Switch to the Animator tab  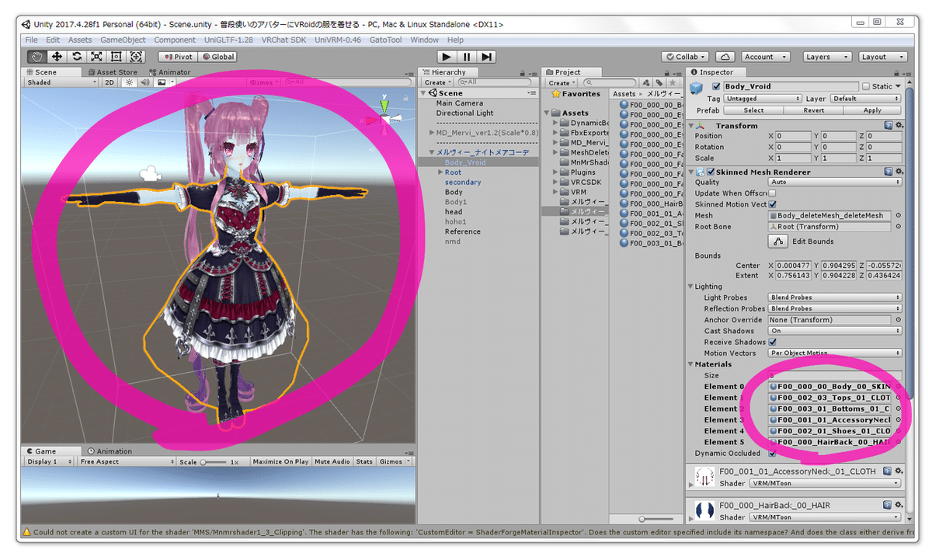click(x=169, y=72)
